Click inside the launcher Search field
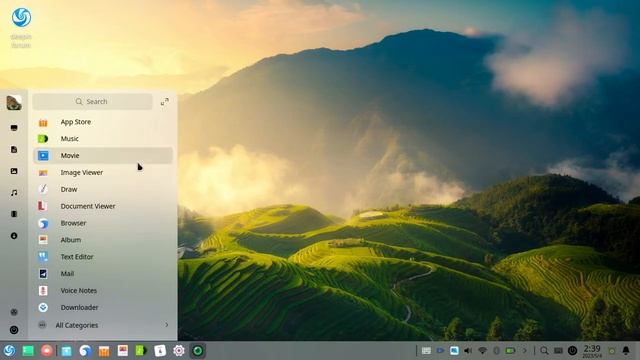 pyautogui.click(x=92, y=102)
